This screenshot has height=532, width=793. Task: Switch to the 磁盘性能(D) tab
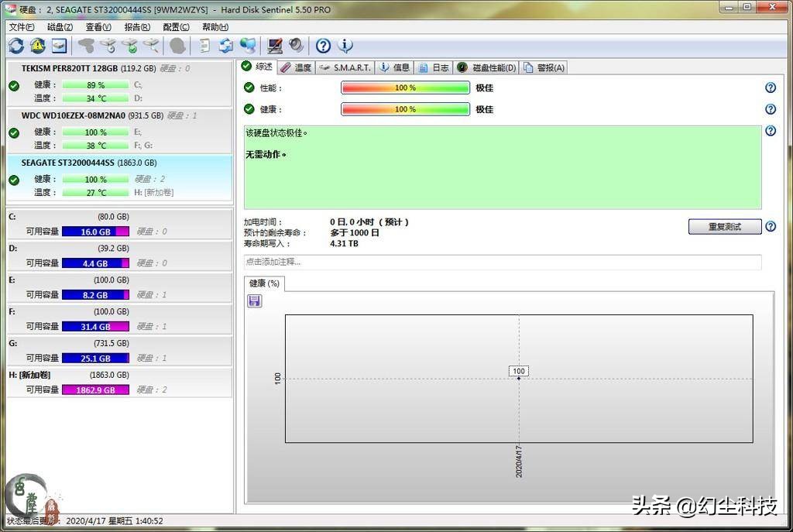(x=486, y=68)
